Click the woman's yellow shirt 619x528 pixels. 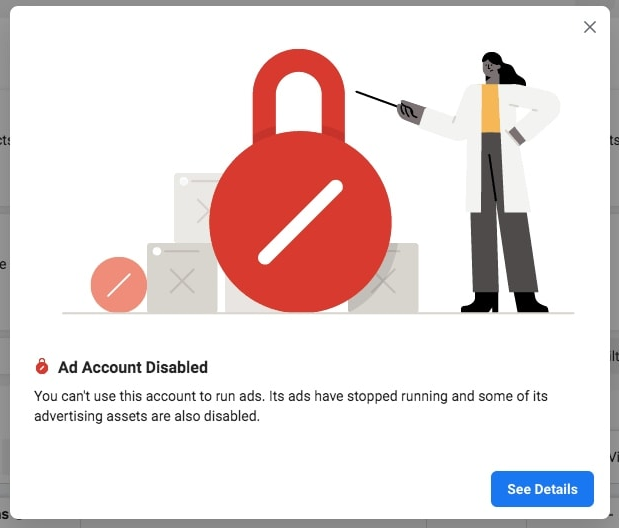[490, 110]
